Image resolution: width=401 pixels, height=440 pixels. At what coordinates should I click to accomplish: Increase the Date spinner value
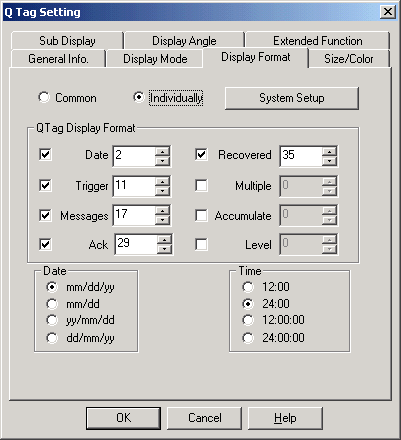(x=163, y=152)
